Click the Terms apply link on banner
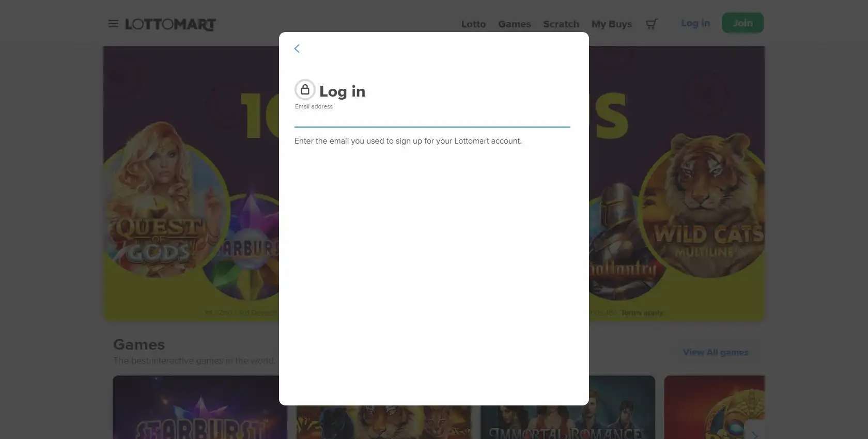The width and height of the screenshot is (868, 439). pyautogui.click(x=641, y=313)
